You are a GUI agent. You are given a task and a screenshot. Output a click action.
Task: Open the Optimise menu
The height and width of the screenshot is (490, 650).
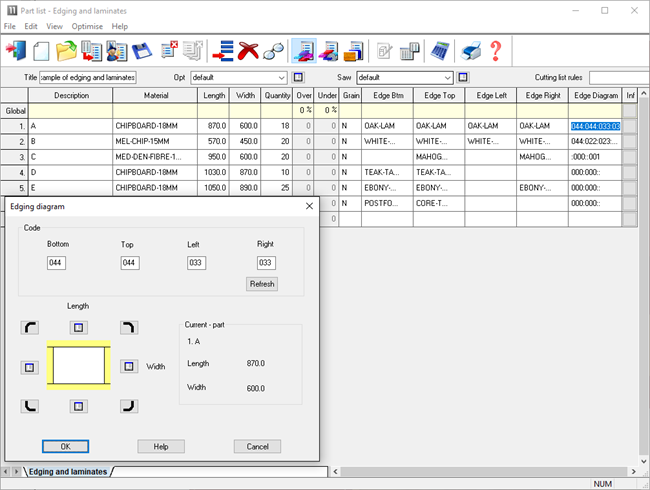tap(87, 26)
